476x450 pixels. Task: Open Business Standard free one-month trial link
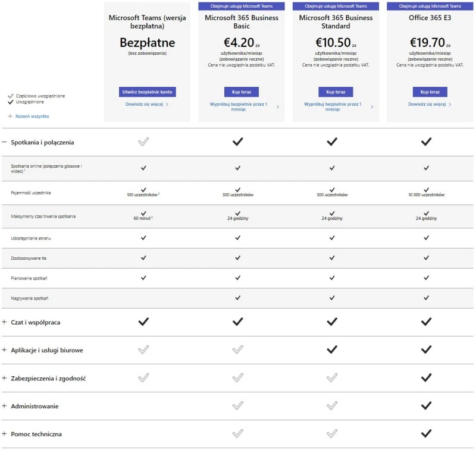click(x=333, y=106)
